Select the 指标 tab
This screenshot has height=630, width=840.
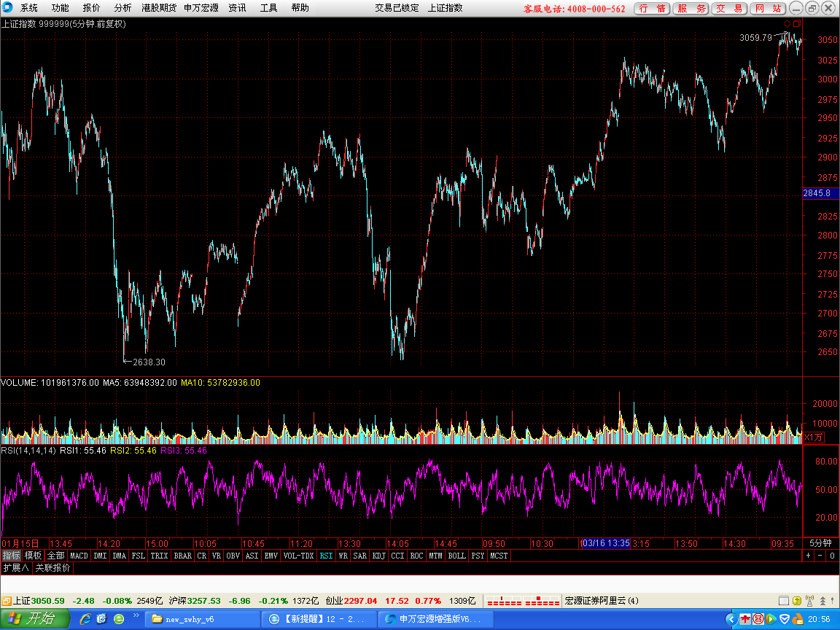(11, 556)
